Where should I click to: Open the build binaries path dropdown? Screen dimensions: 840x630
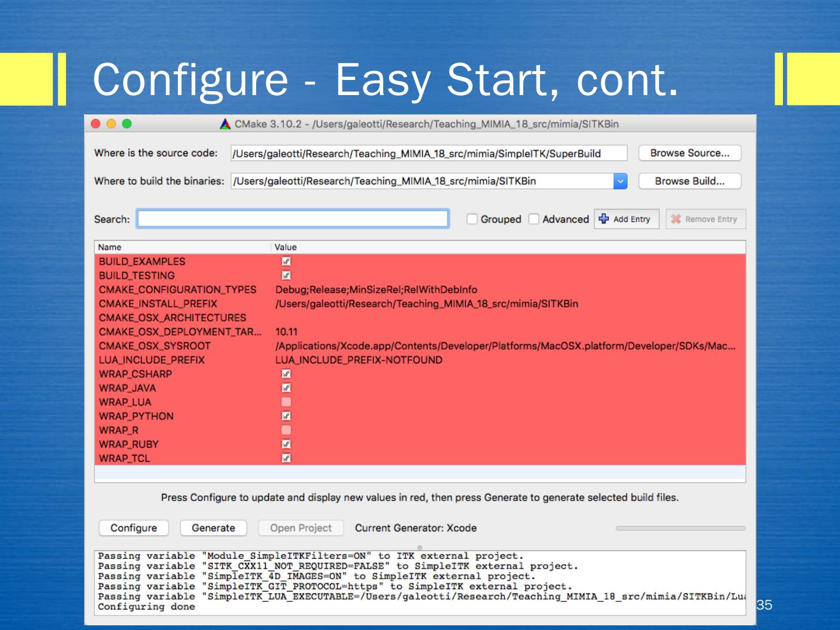tap(620, 181)
